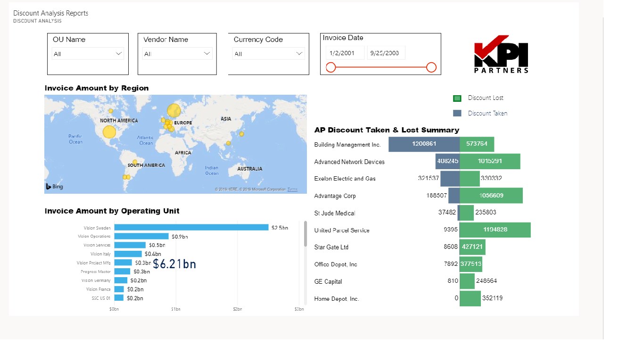Click the Vision Italy bar
This screenshot has height=362, width=644.
pos(128,254)
